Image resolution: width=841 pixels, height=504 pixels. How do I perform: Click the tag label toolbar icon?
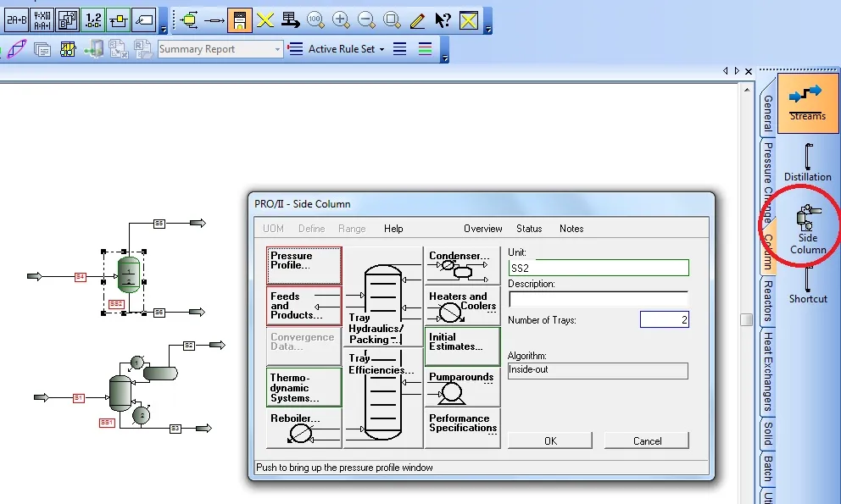pos(144,20)
